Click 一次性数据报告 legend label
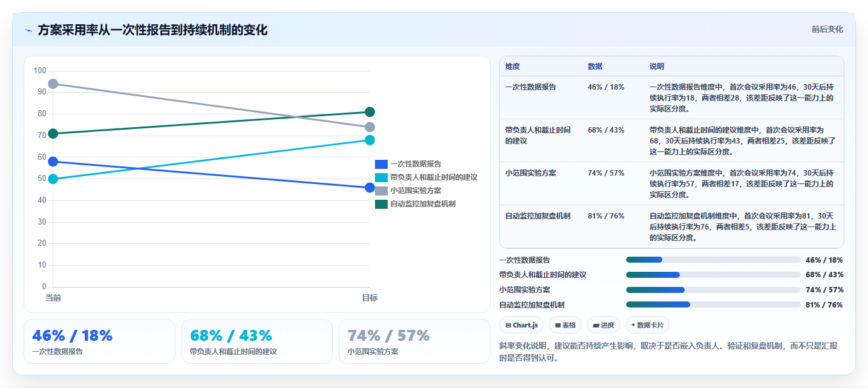The height and width of the screenshot is (388, 868). 416,164
